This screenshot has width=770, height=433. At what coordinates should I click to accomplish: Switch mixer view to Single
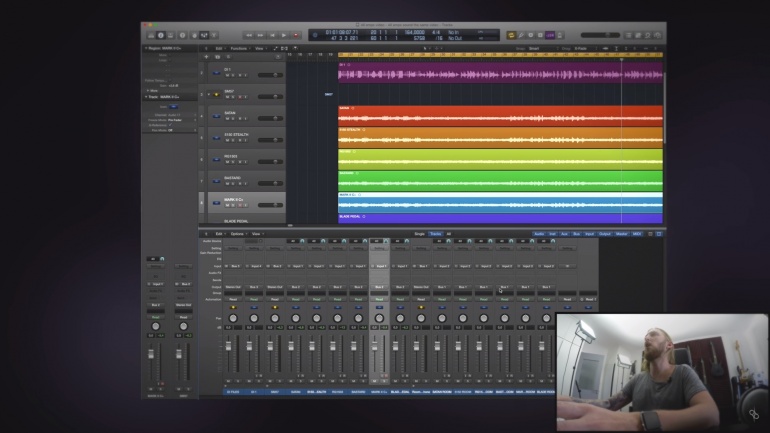point(420,233)
